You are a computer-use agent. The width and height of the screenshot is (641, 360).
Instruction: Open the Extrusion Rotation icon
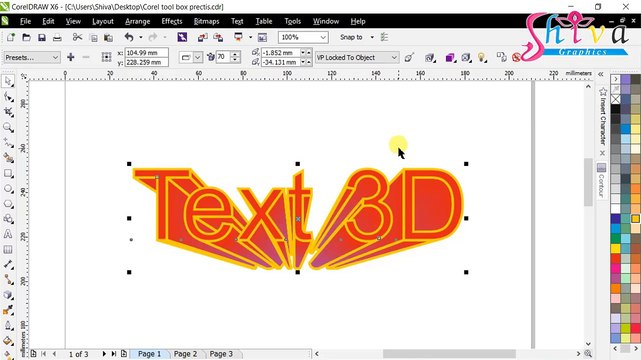(x=429, y=58)
